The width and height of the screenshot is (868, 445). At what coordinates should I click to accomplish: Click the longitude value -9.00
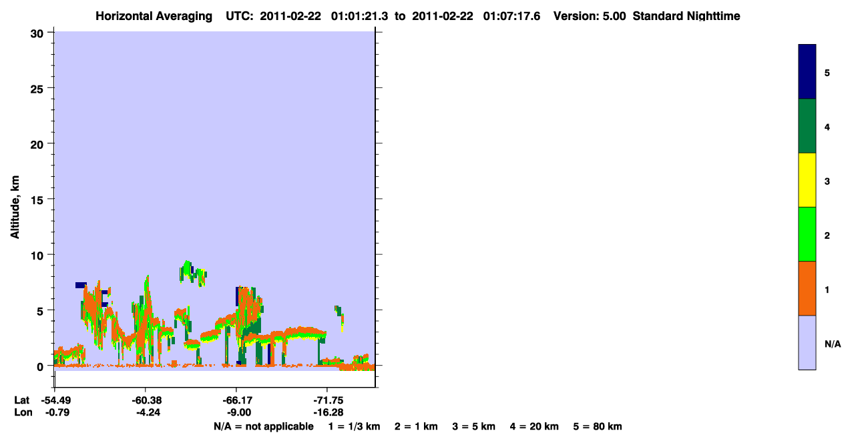pos(238,412)
